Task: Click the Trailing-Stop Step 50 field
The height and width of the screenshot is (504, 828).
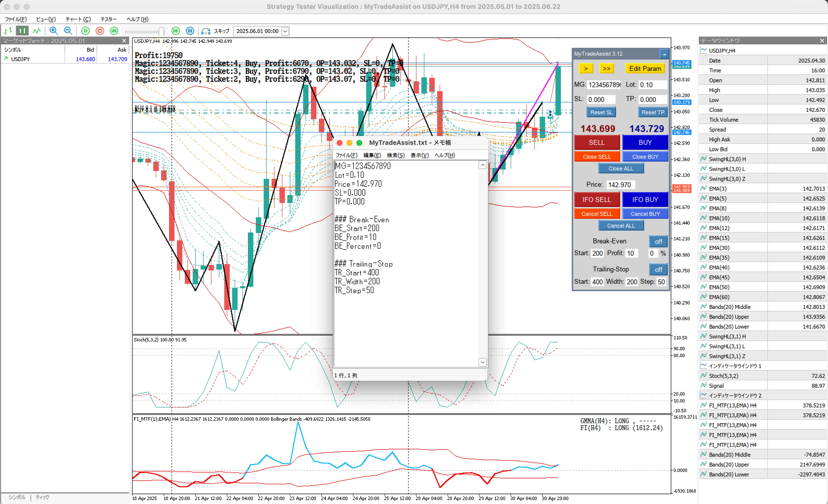Action: [x=661, y=282]
